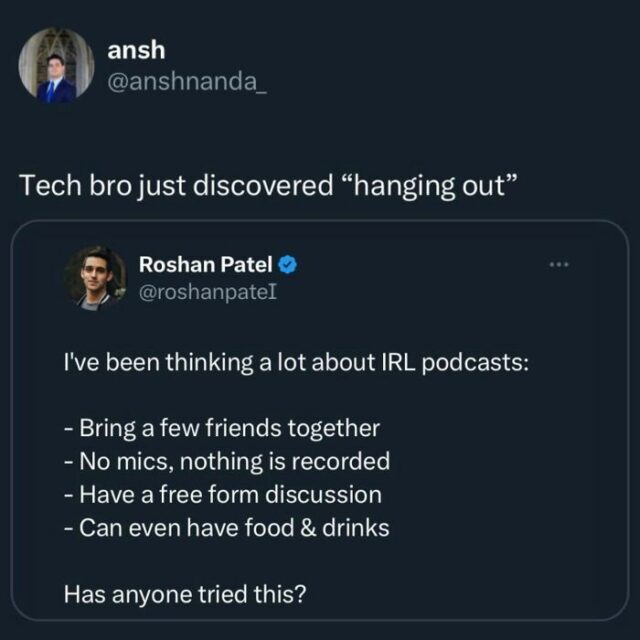
Task: Open ansh's profile picture
Action: pos(56,65)
